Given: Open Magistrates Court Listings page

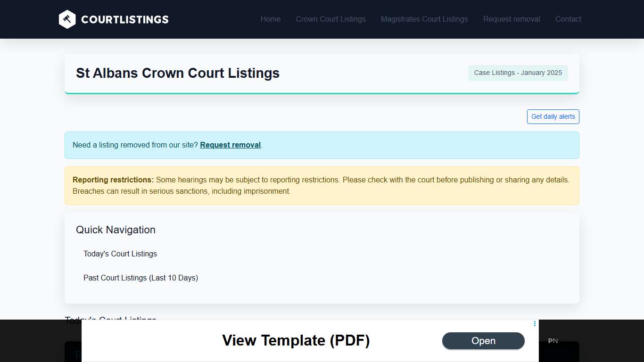Looking at the screenshot, I should click(x=424, y=19).
